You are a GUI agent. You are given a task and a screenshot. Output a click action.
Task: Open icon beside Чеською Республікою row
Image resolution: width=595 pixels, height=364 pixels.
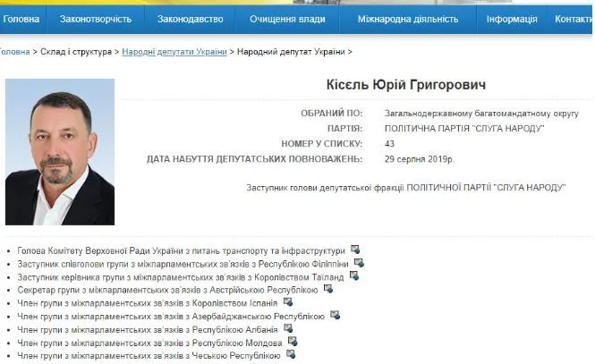coord(291,354)
